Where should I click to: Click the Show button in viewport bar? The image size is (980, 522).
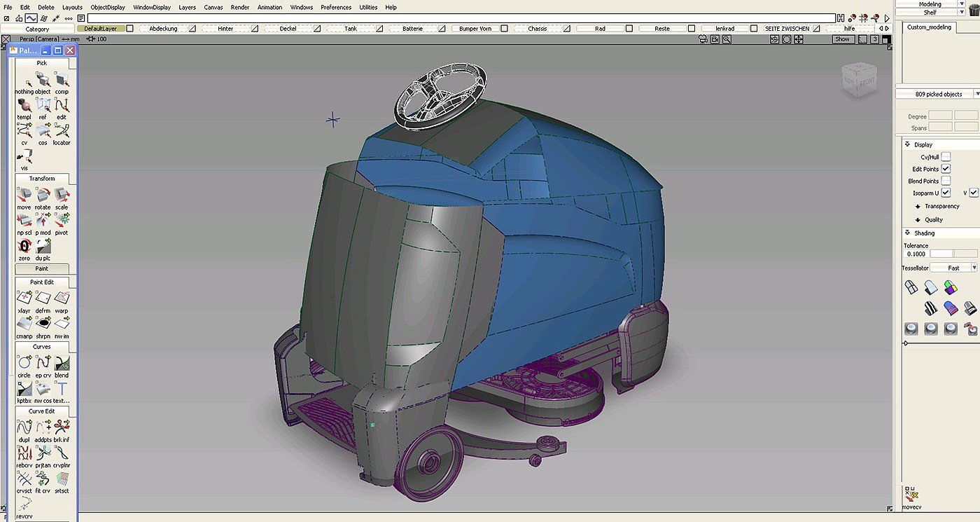[842, 39]
